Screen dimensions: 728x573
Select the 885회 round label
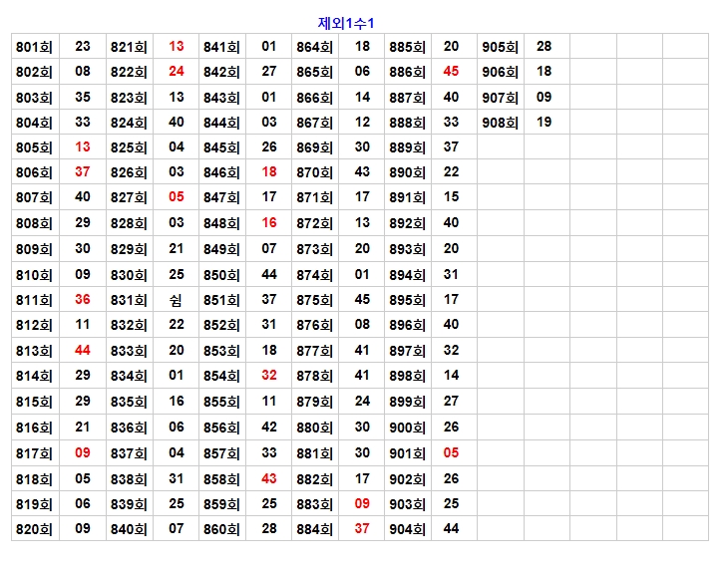pyautogui.click(x=407, y=47)
